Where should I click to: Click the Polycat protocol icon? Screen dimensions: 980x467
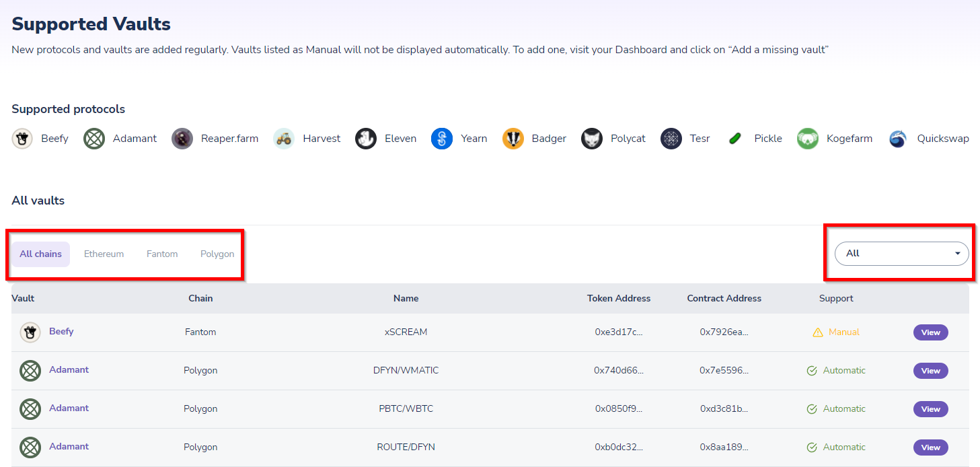point(592,139)
